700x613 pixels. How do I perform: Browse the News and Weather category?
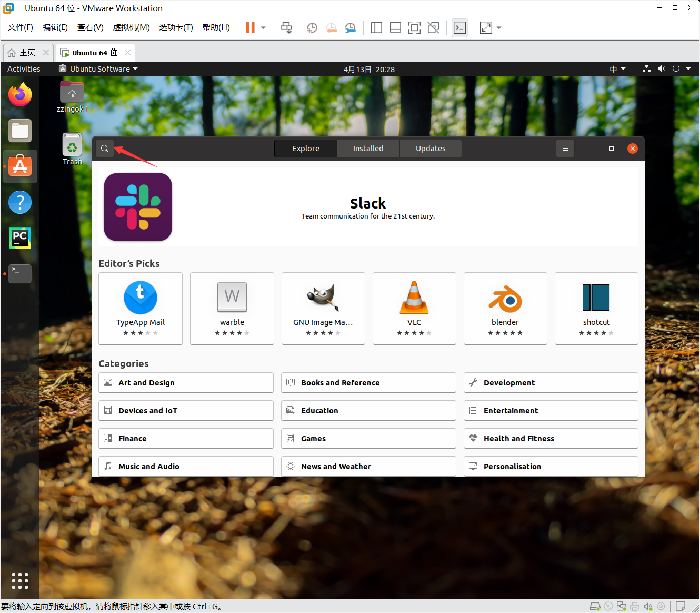368,467
